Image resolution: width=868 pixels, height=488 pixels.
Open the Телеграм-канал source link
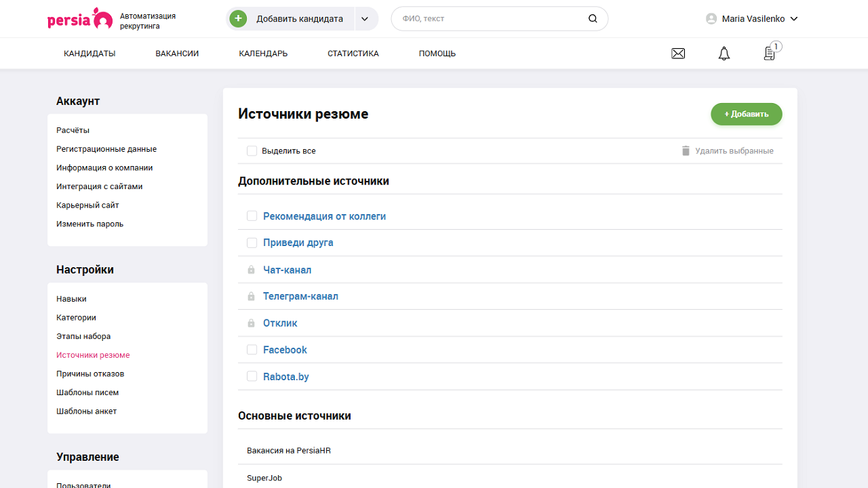pos(300,296)
